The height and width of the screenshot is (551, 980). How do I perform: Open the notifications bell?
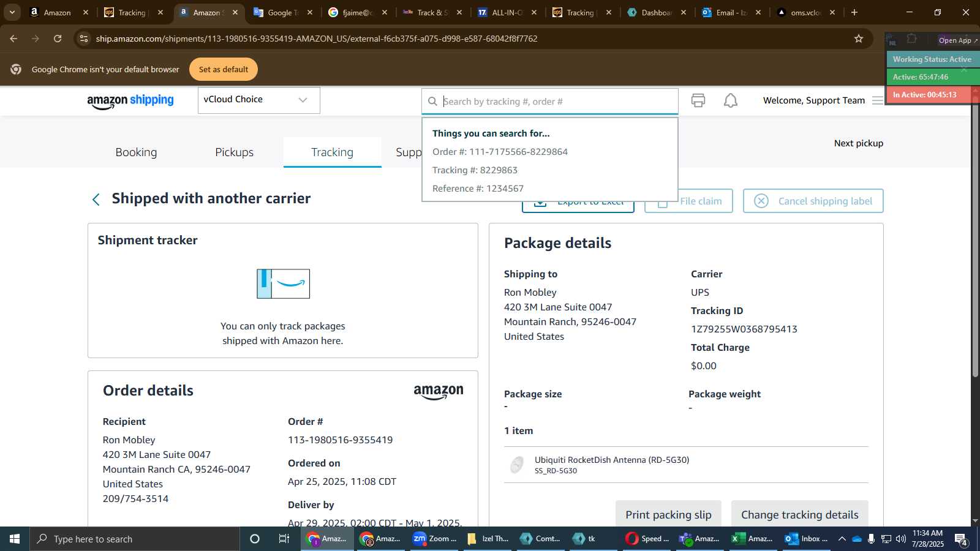point(731,100)
